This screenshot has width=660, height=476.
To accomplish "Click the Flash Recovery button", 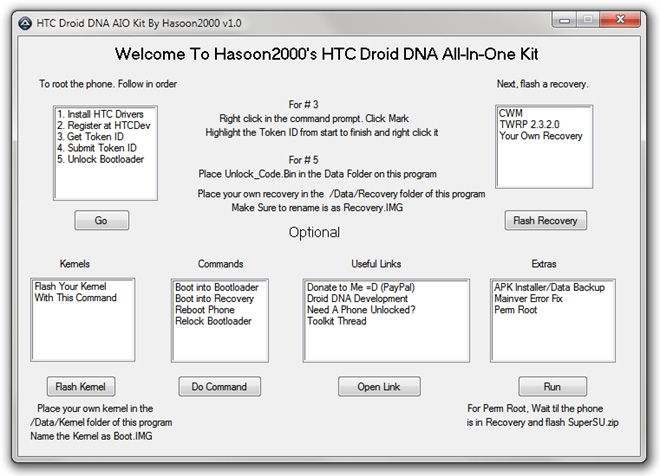I will pyautogui.click(x=546, y=220).
